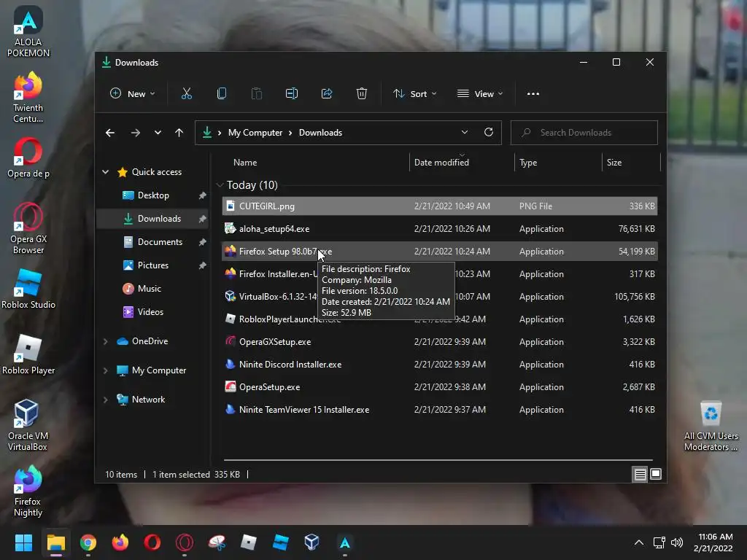This screenshot has height=560, width=747.
Task: Open the Sort dropdown menu
Action: (414, 94)
